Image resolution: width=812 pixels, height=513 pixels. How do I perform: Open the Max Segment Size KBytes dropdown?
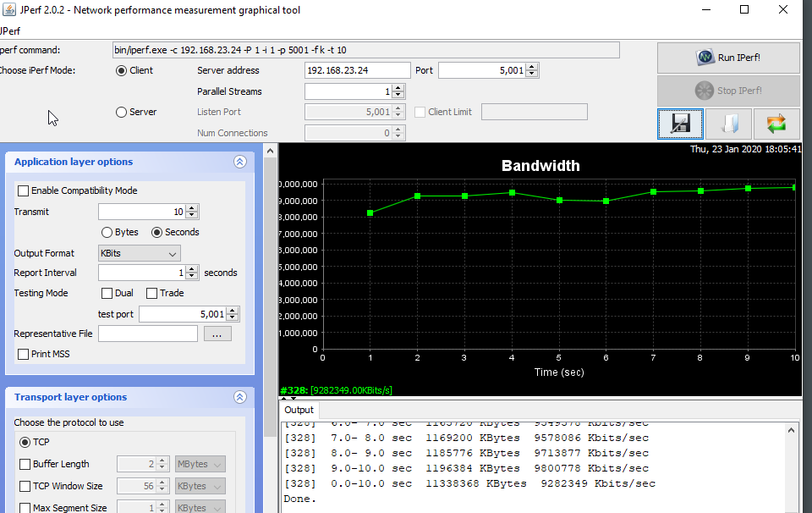coord(200,507)
